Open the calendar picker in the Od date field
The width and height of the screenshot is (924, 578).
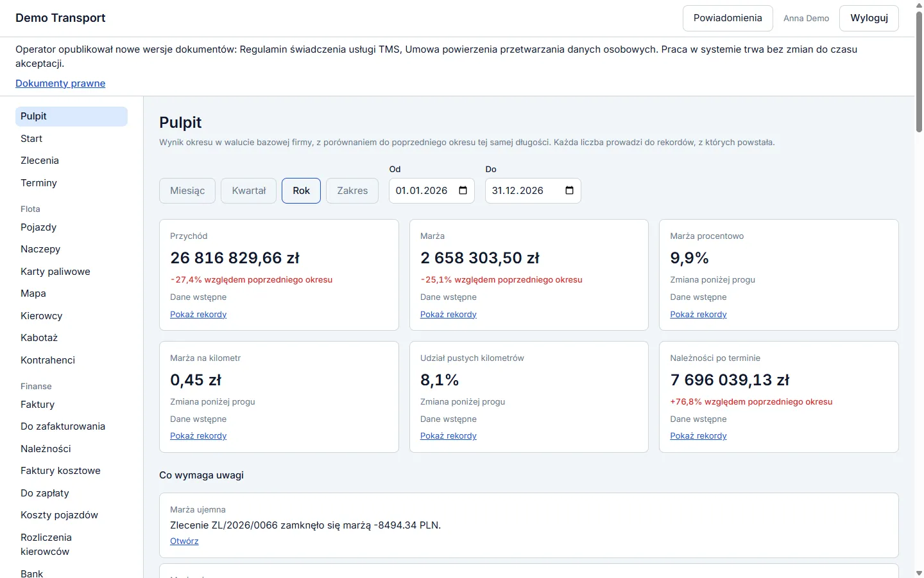[463, 191]
